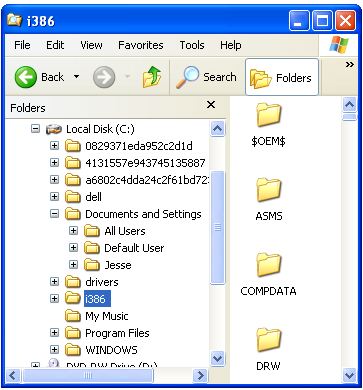Show more toolbar buttons chevron
This screenshot has width=363, height=390.
point(349,65)
